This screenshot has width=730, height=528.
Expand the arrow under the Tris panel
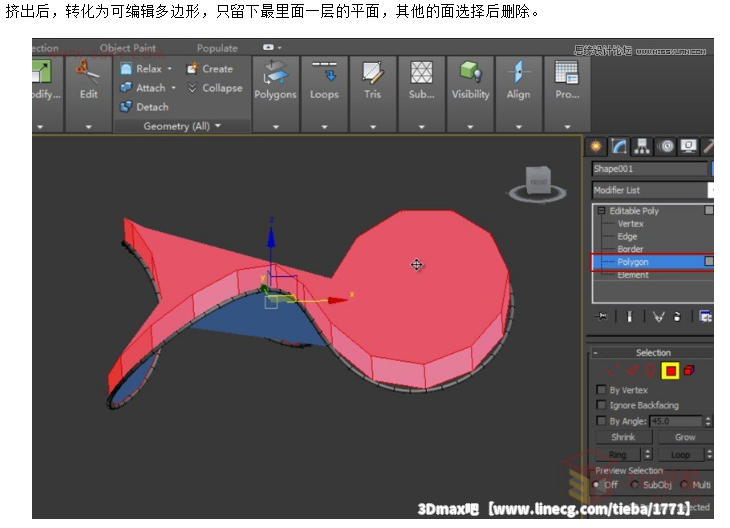coord(373,127)
